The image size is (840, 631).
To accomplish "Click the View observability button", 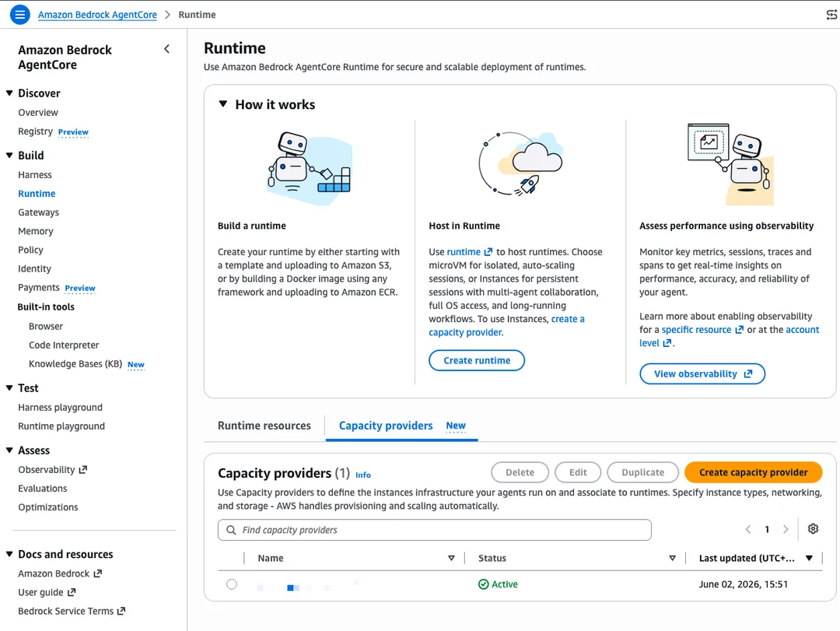I will [x=702, y=373].
